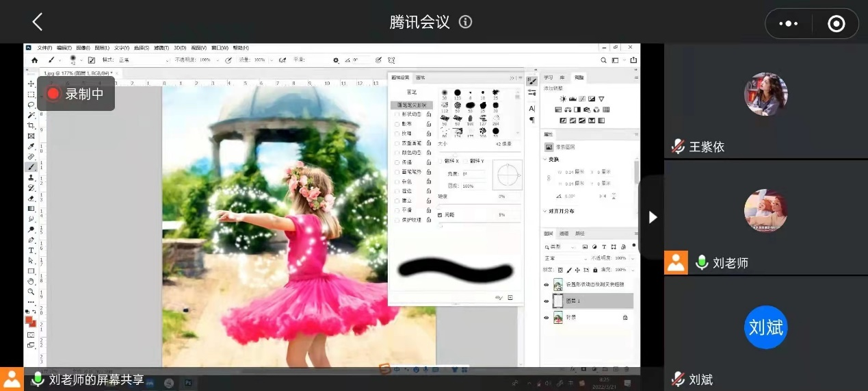868x391 pixels.
Task: Toggle the brush settings panel icon in options bar
Action: pos(92,60)
